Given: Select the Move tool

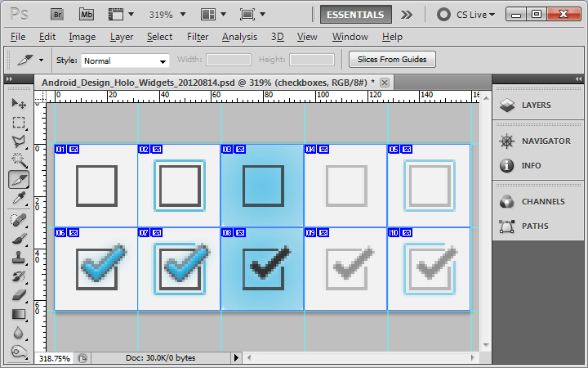Looking at the screenshot, I should pos(18,103).
